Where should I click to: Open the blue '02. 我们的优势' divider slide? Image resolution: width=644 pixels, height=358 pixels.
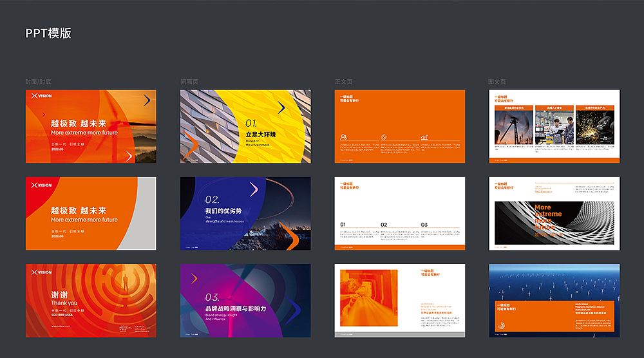pyautogui.click(x=245, y=214)
